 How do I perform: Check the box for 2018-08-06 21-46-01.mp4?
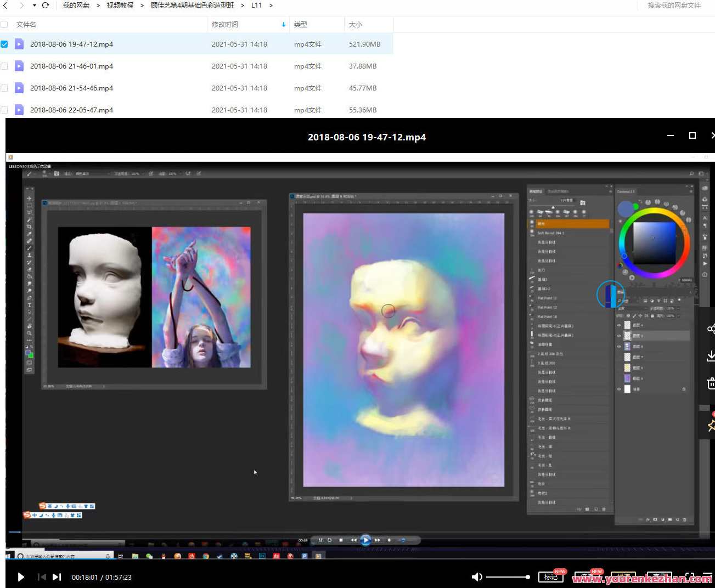pos(4,66)
